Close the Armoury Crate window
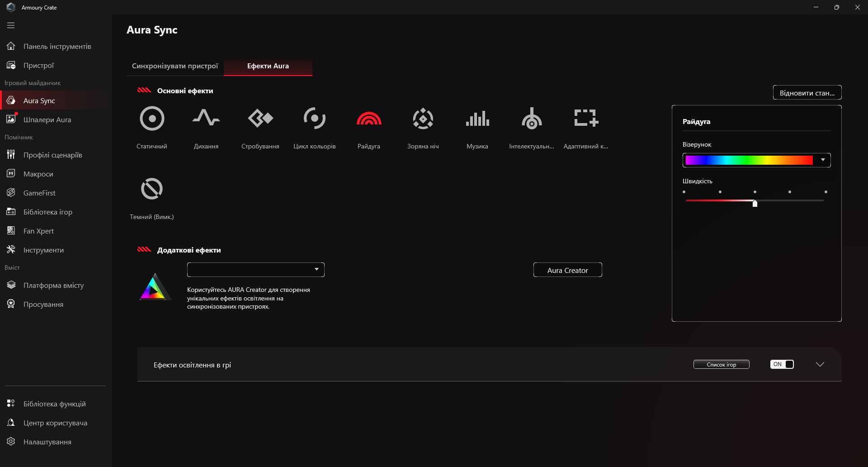 [858, 7]
